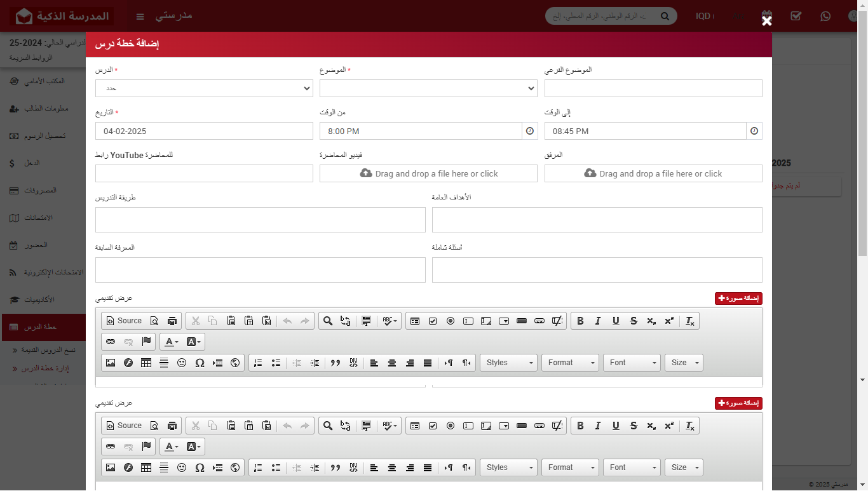This screenshot has height=491, width=868.
Task: Open الامتحانات in the sidebar menu
Action: tap(43, 218)
